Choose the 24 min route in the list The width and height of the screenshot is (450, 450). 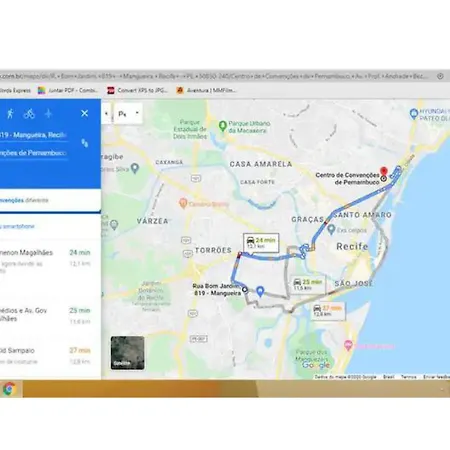(50, 263)
